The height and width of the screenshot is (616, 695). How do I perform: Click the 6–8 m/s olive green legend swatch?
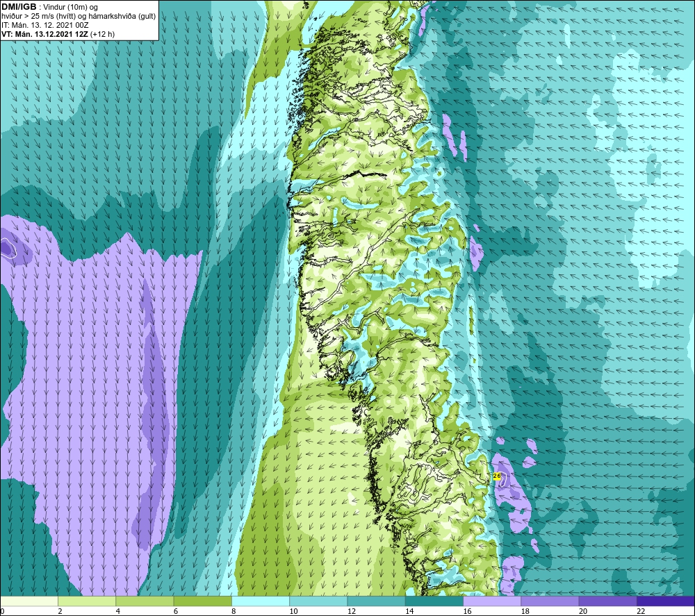coord(202,601)
